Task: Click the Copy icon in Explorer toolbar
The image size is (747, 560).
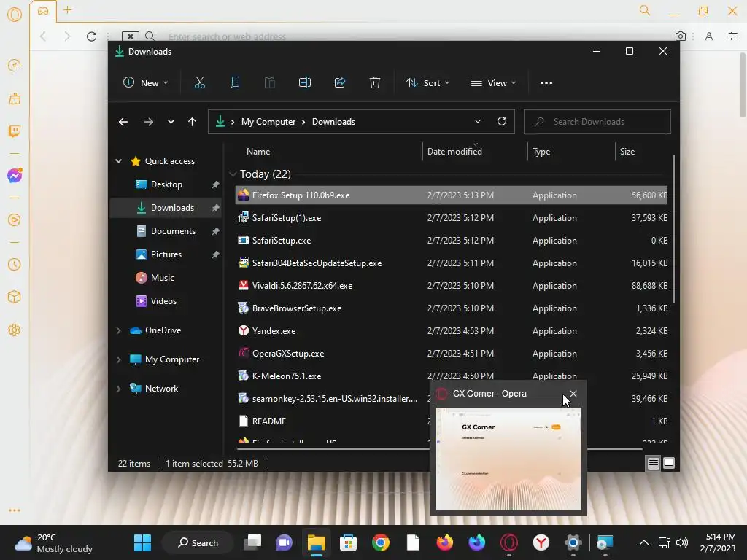Action: tap(235, 83)
